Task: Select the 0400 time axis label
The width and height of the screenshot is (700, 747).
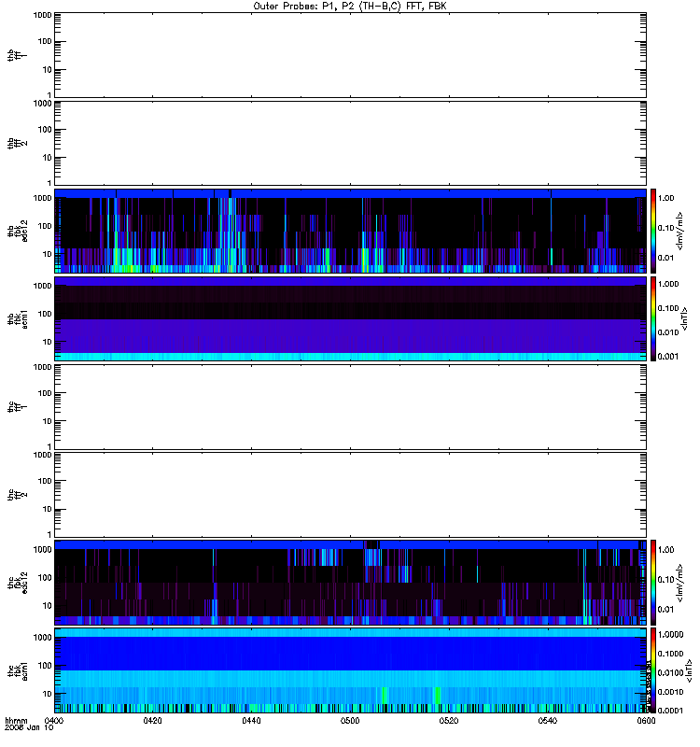Action: 53,721
